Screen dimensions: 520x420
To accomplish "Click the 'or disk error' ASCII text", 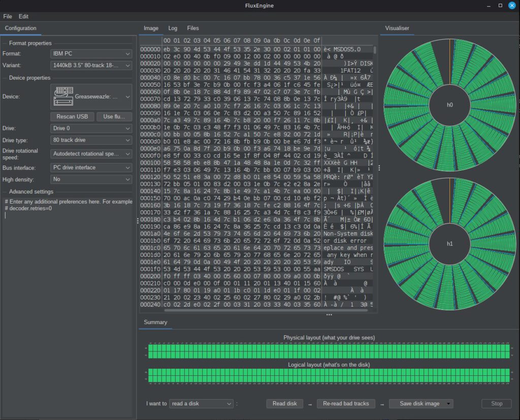I will [x=345, y=241].
